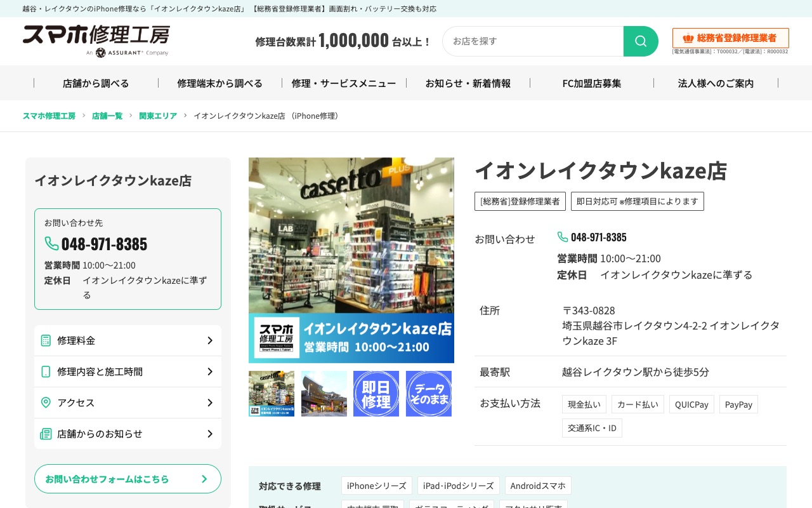Expand the 修理料金 row chevron

click(210, 340)
